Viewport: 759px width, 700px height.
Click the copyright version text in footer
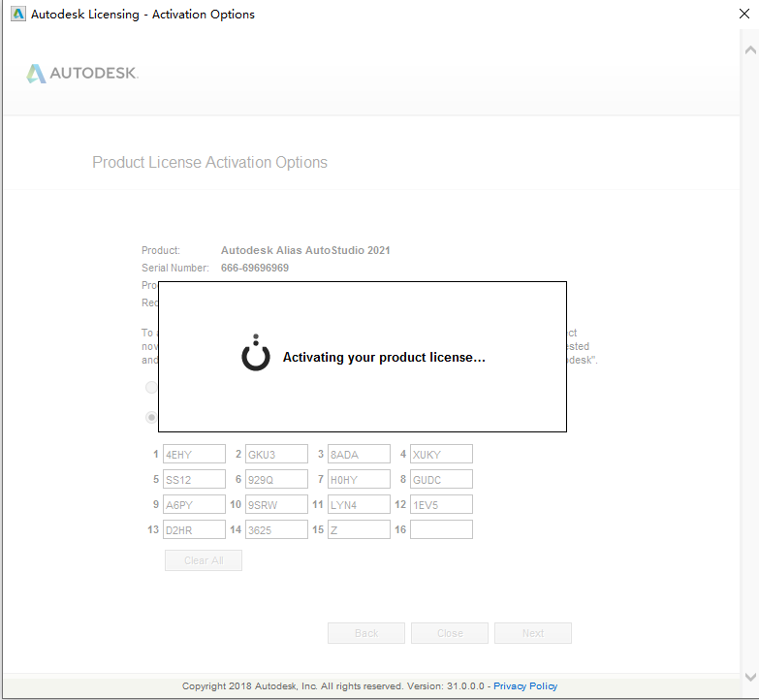333,686
